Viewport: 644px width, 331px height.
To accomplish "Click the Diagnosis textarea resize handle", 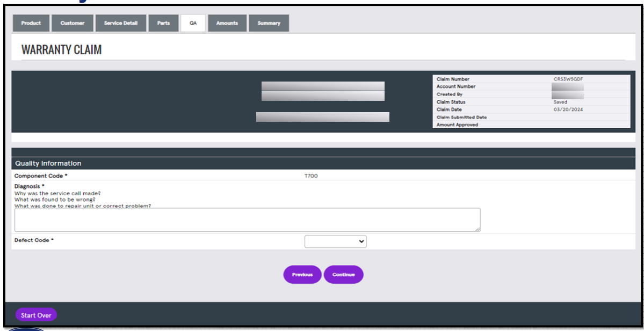I will tap(477, 228).
